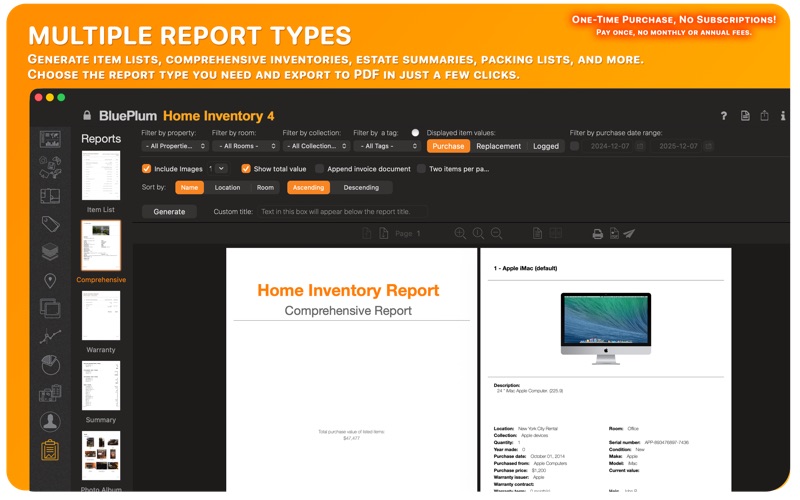Open the All Properties filter dropdown
Screen dimensions: 800x500
(x=174, y=146)
